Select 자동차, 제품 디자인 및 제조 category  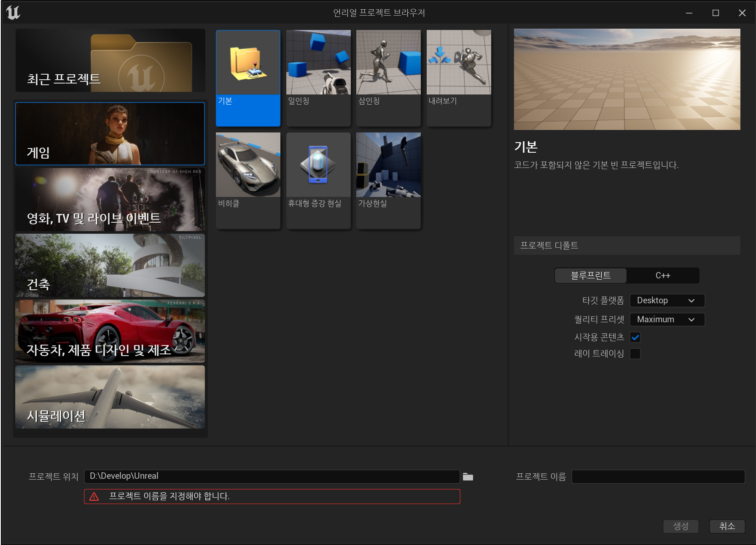(x=110, y=331)
